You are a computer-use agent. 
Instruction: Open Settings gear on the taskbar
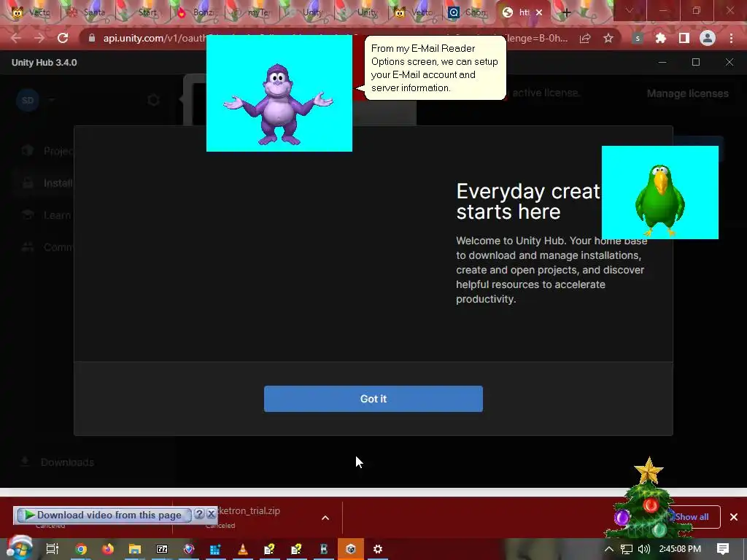(x=378, y=549)
